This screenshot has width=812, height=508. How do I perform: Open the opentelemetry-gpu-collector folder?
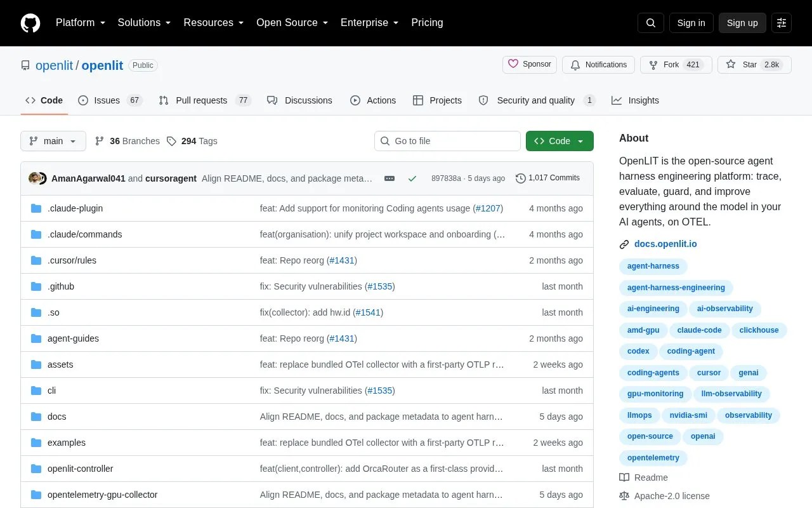102,495
